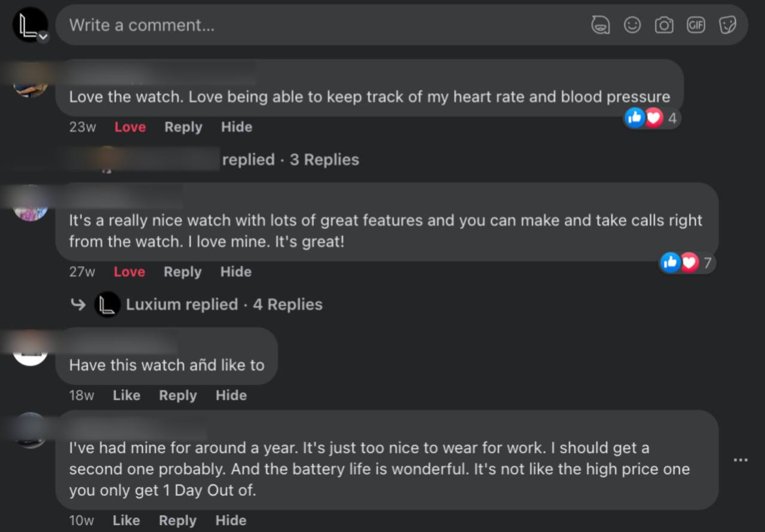View reactions on the heart rate comment
The image size is (765, 532).
[650, 118]
